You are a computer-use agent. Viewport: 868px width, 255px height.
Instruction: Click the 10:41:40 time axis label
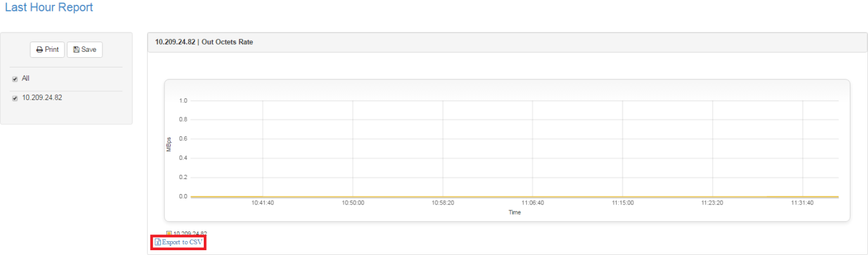coord(263,203)
